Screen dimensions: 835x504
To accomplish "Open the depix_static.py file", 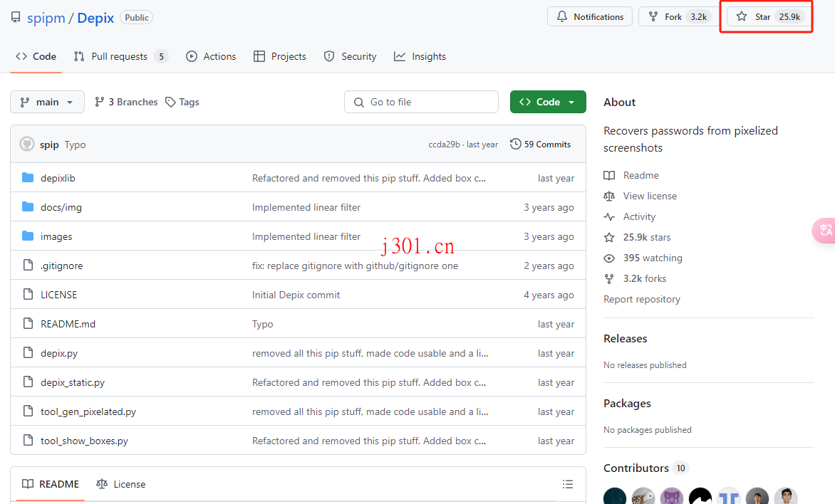I will coord(73,383).
